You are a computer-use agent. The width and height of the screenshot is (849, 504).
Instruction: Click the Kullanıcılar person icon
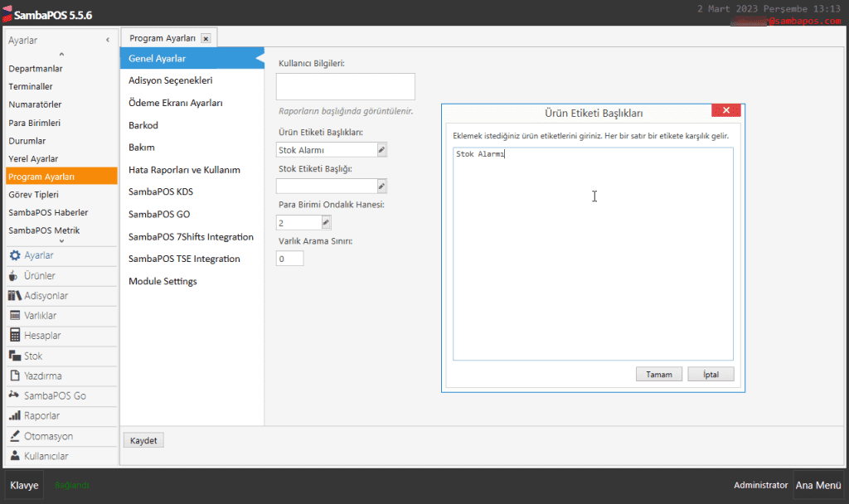[x=15, y=456]
